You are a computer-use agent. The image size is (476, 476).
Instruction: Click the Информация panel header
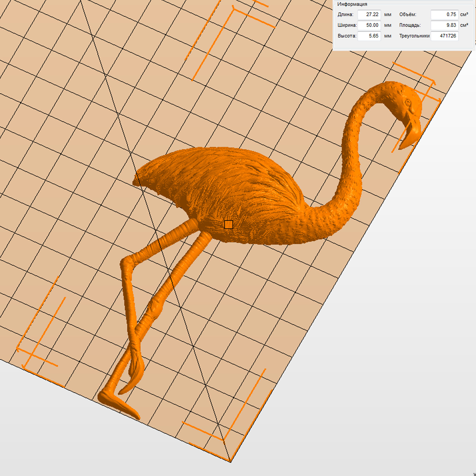coord(352,4)
